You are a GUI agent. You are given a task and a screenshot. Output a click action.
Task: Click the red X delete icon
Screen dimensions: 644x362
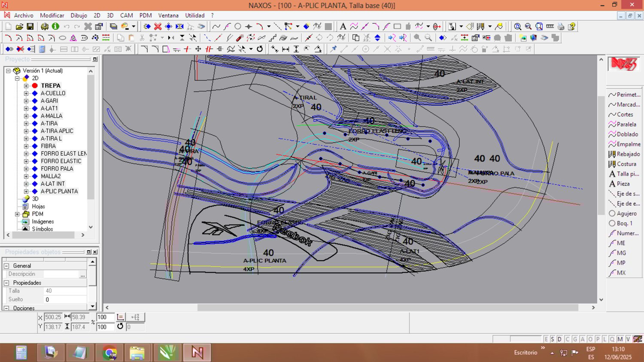pos(158,27)
